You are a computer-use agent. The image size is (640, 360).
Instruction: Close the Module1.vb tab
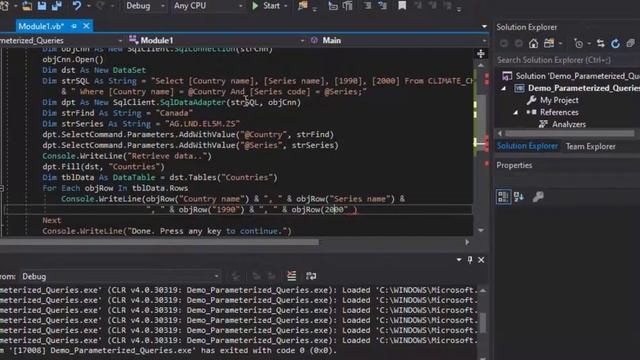(86, 26)
